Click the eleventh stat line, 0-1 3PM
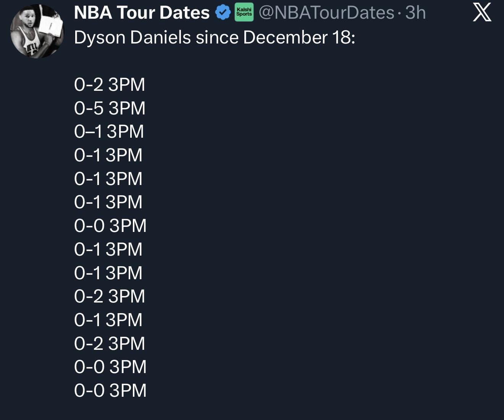The image size is (504, 420). [108, 320]
